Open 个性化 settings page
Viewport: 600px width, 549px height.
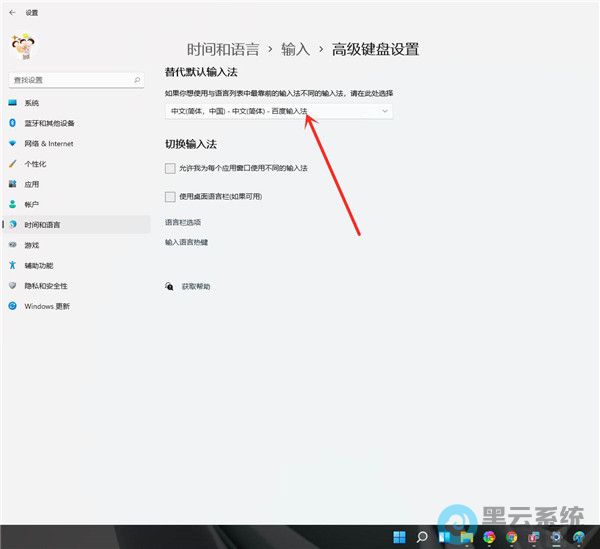[77, 164]
